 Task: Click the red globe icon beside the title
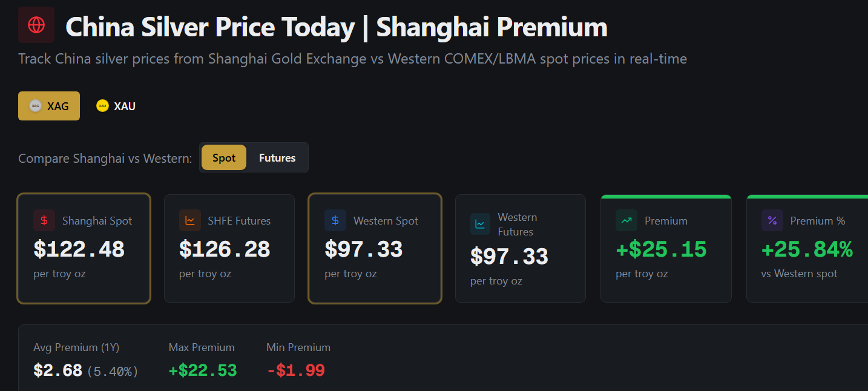pyautogui.click(x=36, y=25)
